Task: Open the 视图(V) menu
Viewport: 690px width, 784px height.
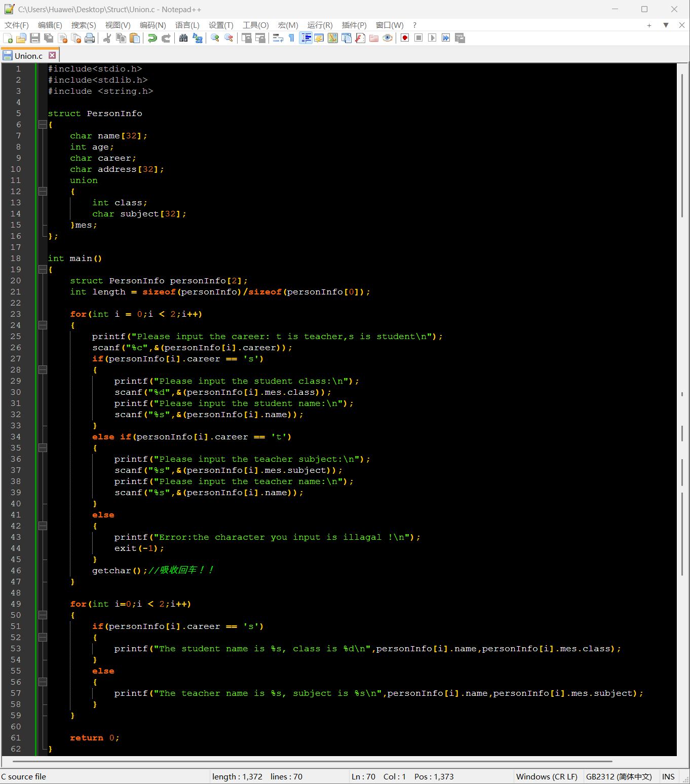Action: tap(118, 25)
